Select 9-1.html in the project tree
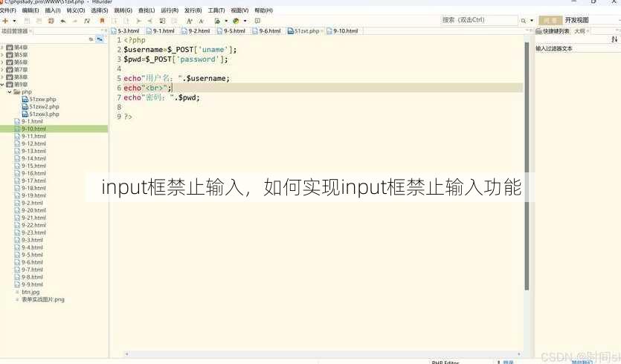621x364 pixels. 32,122
